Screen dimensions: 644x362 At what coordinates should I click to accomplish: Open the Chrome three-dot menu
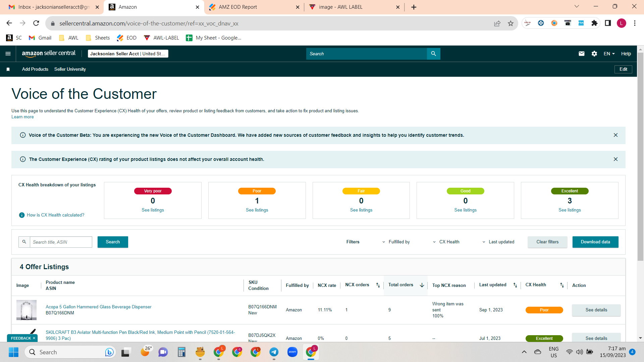coord(635,23)
